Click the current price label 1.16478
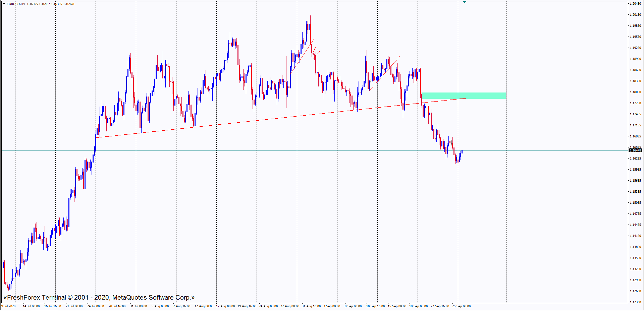Screen dimensions: 644x311 pos(635,150)
